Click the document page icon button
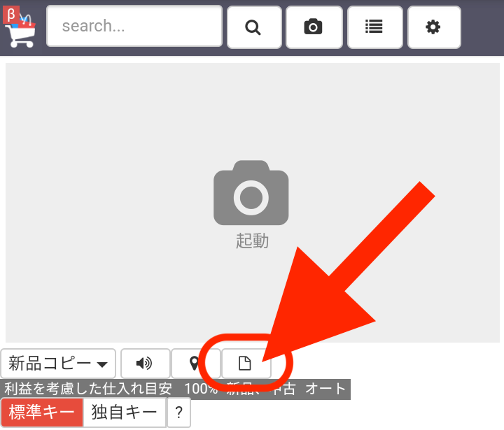The height and width of the screenshot is (430, 504). (246, 364)
